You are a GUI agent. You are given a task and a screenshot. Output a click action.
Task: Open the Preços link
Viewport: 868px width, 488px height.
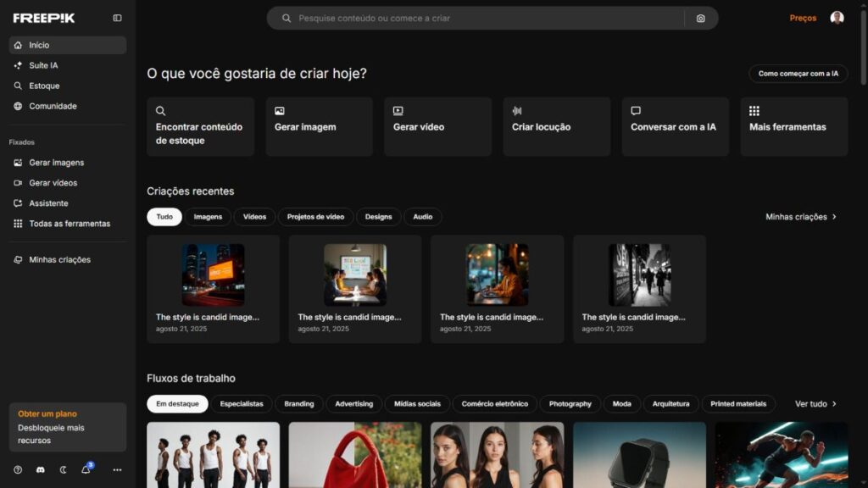[x=803, y=18]
